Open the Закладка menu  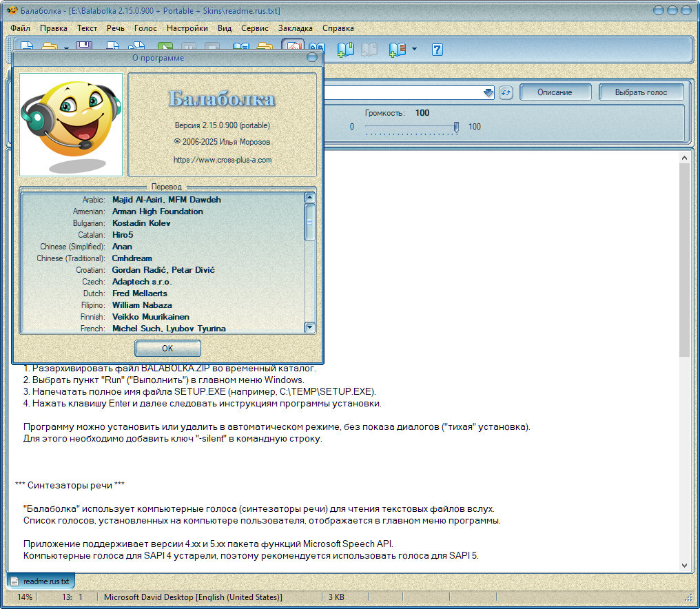click(295, 28)
